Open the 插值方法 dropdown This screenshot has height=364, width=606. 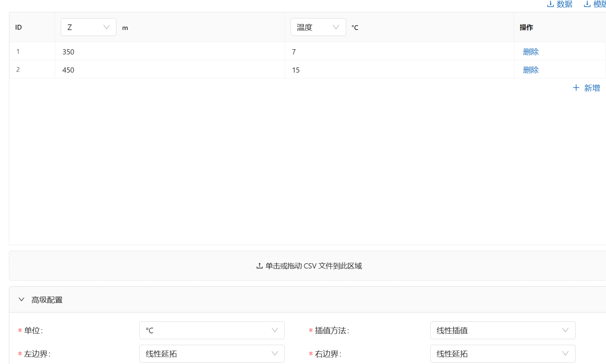pyautogui.click(x=503, y=330)
